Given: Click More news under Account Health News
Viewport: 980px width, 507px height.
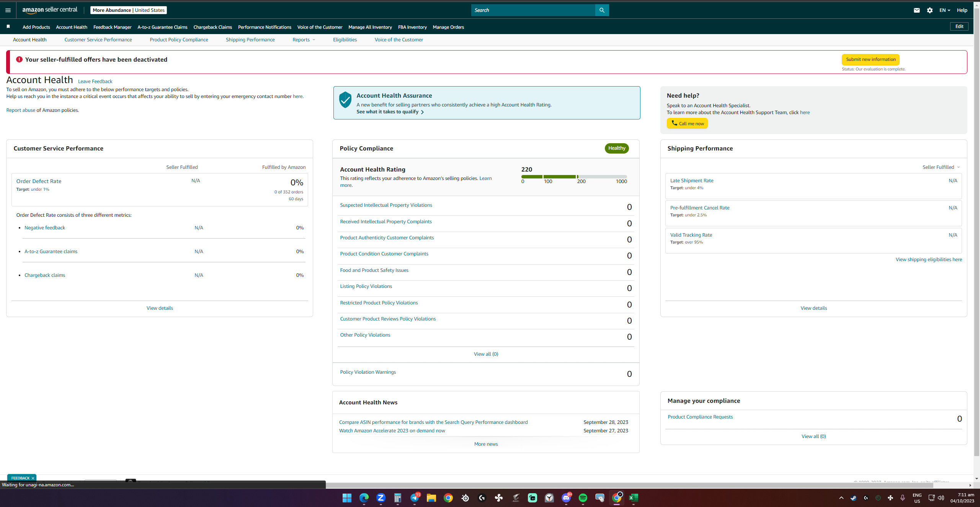Looking at the screenshot, I should click(x=486, y=444).
